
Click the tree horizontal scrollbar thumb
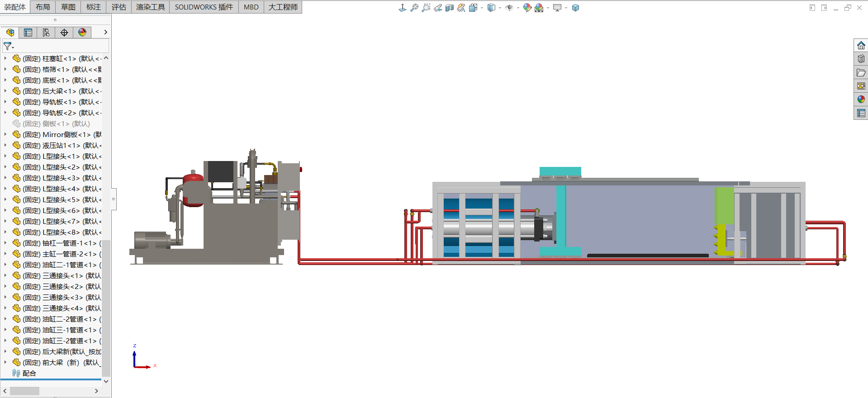point(24,391)
